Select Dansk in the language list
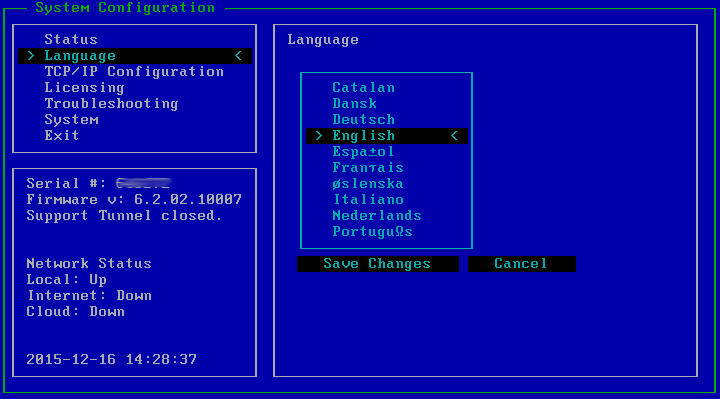720x399 pixels. pyautogui.click(x=354, y=104)
